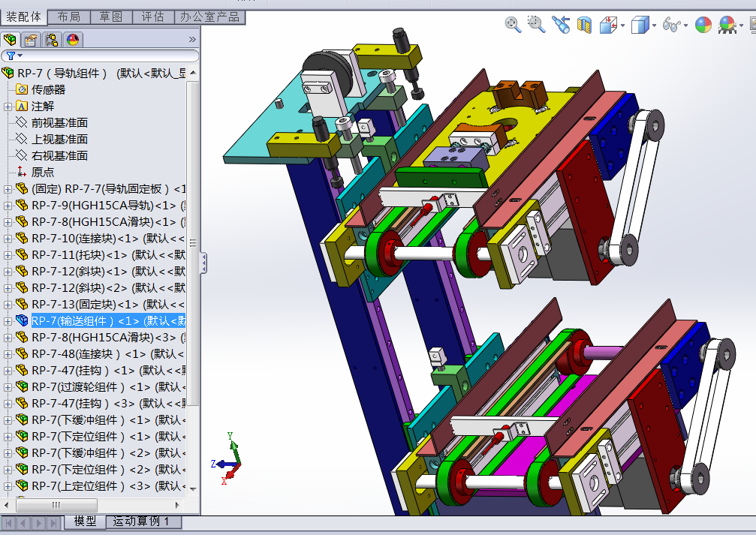Viewport: 756px width, 535px height.
Task: Switch to the 装配体 tab
Action: 23,17
